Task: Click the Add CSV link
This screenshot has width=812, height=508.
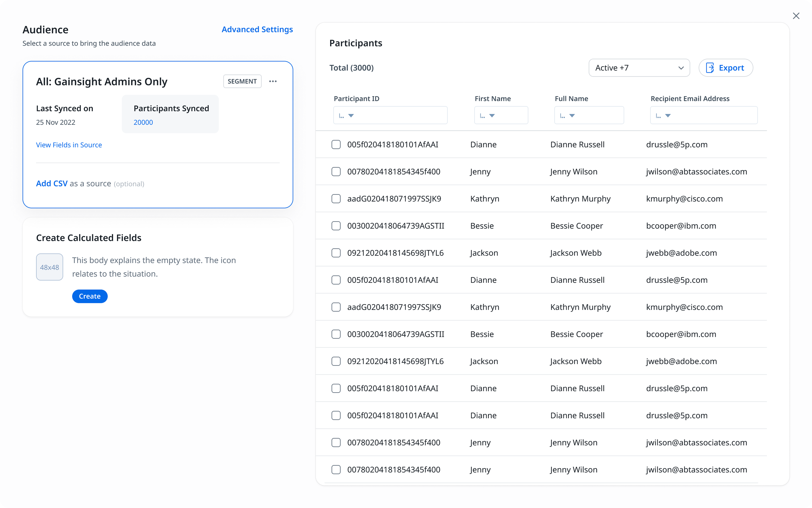Action: click(x=52, y=183)
